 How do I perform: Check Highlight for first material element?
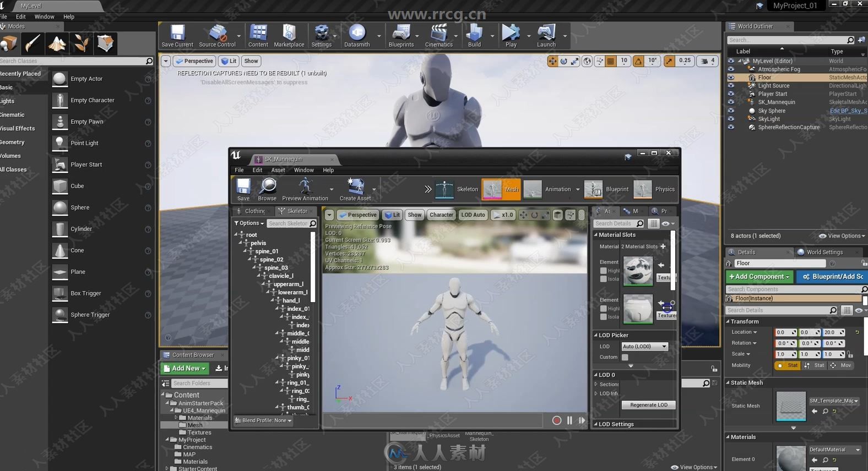[604, 271]
